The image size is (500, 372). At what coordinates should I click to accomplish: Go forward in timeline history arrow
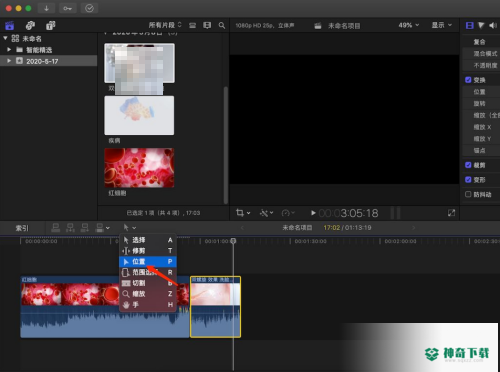[414, 228]
